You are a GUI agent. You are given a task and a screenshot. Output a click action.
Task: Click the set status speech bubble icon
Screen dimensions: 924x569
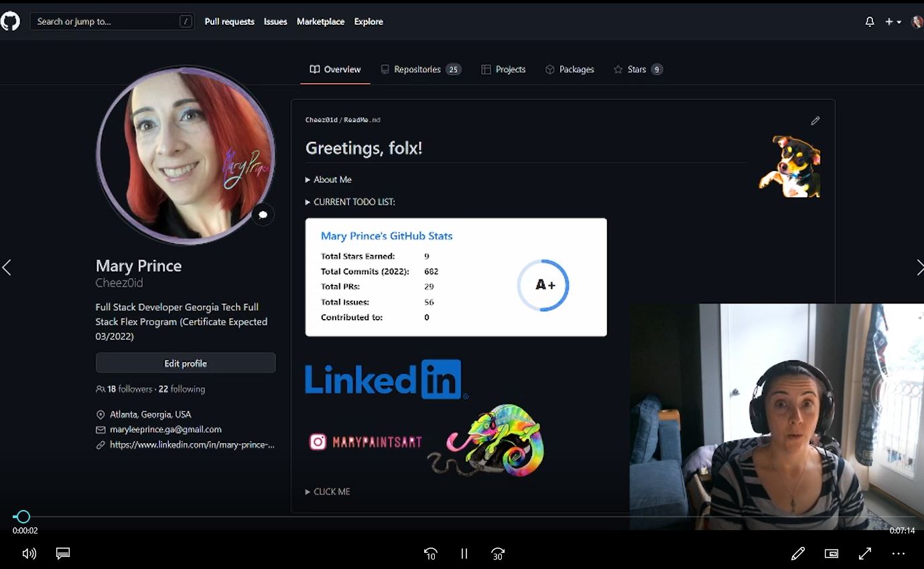tap(263, 214)
